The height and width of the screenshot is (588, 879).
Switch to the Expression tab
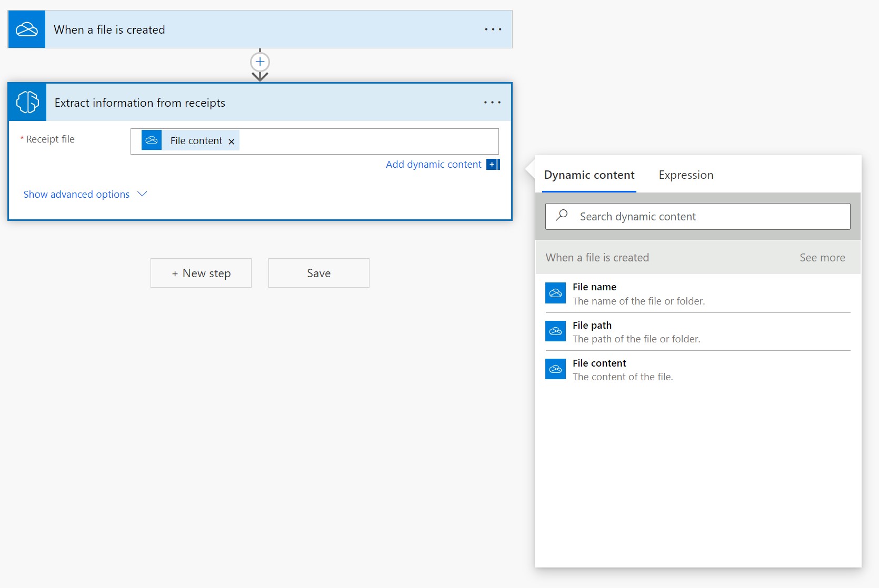tap(685, 175)
